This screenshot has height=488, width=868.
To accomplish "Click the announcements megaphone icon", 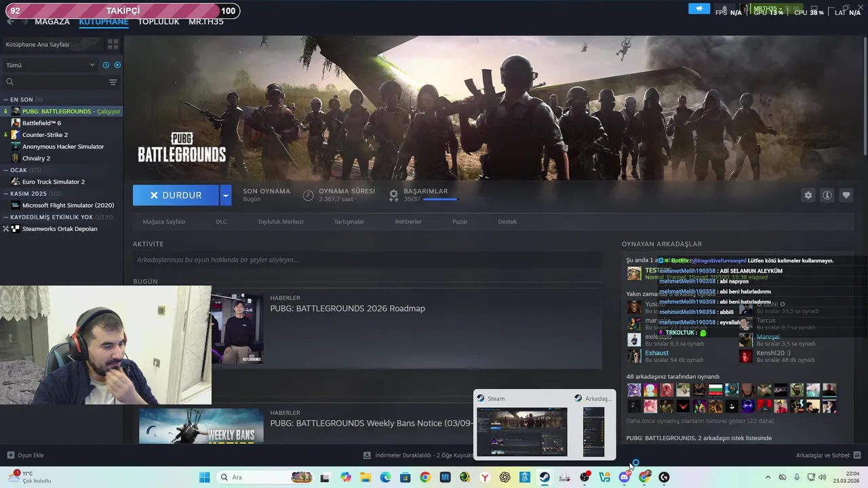I will 698,9.
